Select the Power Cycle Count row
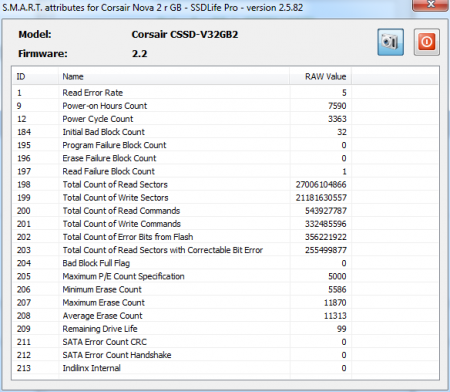 (225, 119)
